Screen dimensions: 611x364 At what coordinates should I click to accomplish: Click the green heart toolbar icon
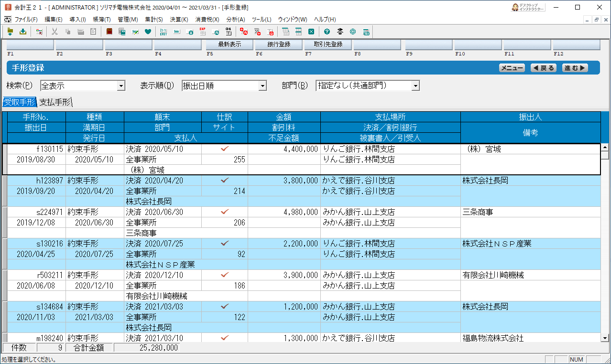point(148,32)
